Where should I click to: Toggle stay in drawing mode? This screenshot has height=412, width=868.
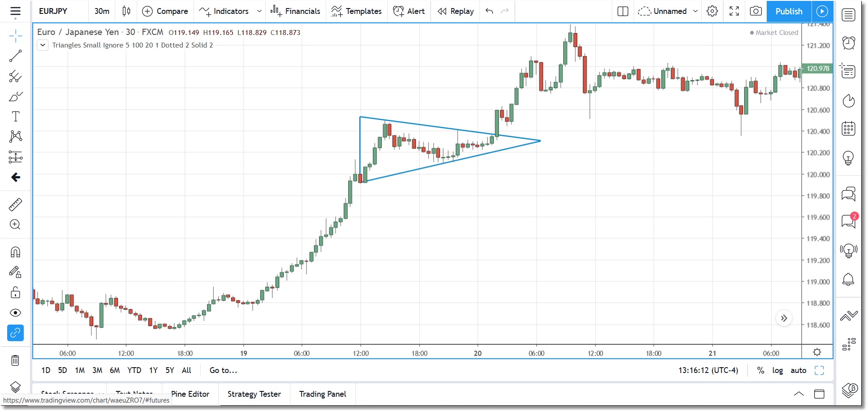point(15,272)
